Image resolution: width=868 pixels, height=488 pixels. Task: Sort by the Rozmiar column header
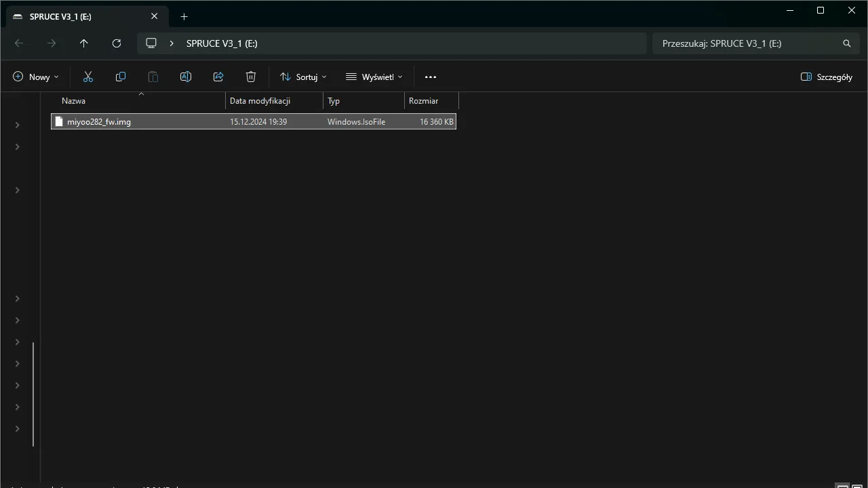[x=431, y=100]
